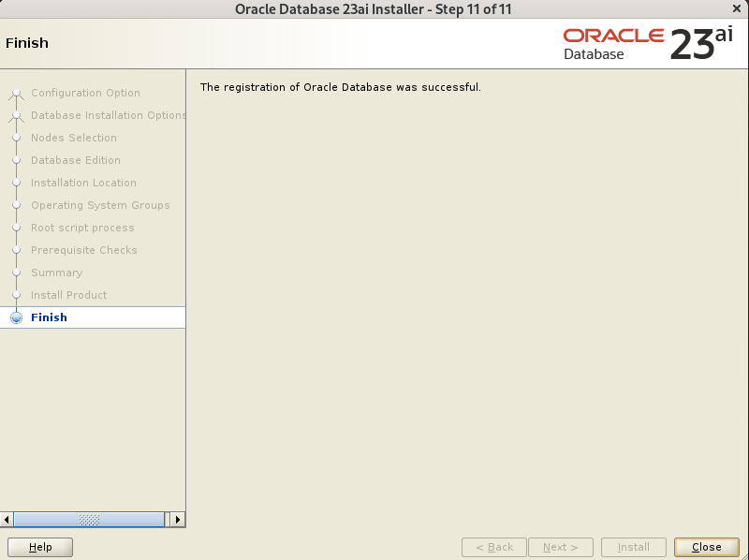Select the Installation Location step

(x=83, y=183)
